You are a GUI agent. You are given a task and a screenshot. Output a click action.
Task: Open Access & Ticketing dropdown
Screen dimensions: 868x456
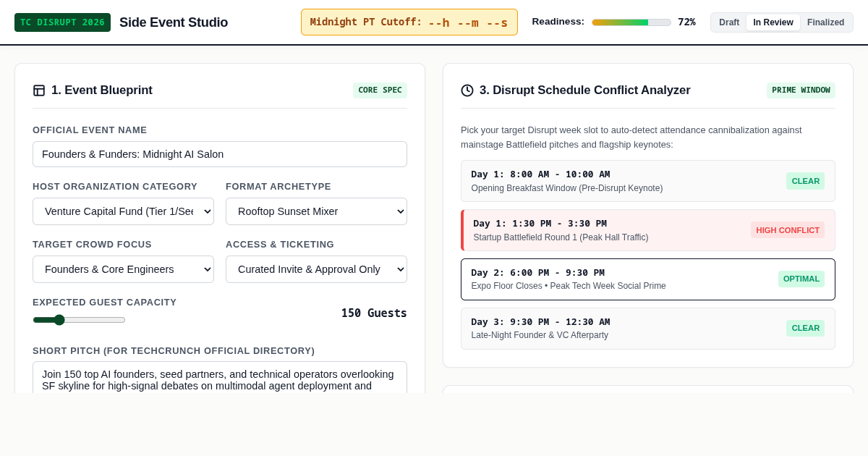(316, 269)
